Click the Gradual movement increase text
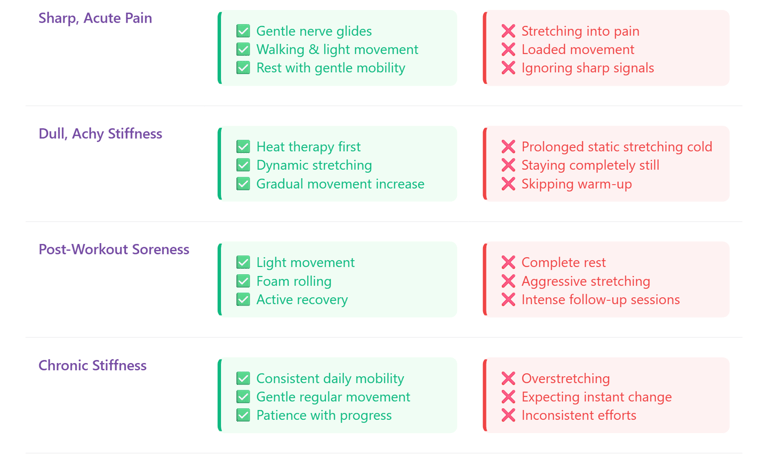The height and width of the screenshot is (470, 768). (x=340, y=184)
